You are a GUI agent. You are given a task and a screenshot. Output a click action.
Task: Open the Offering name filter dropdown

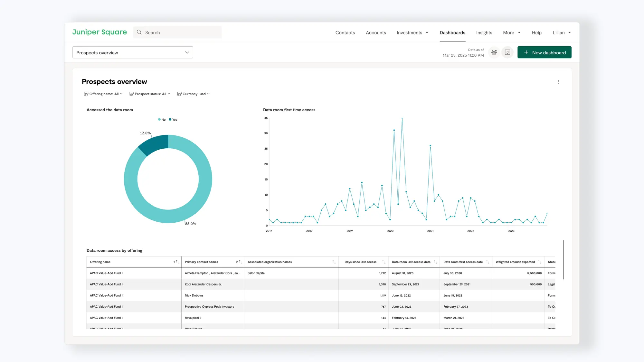[103, 94]
